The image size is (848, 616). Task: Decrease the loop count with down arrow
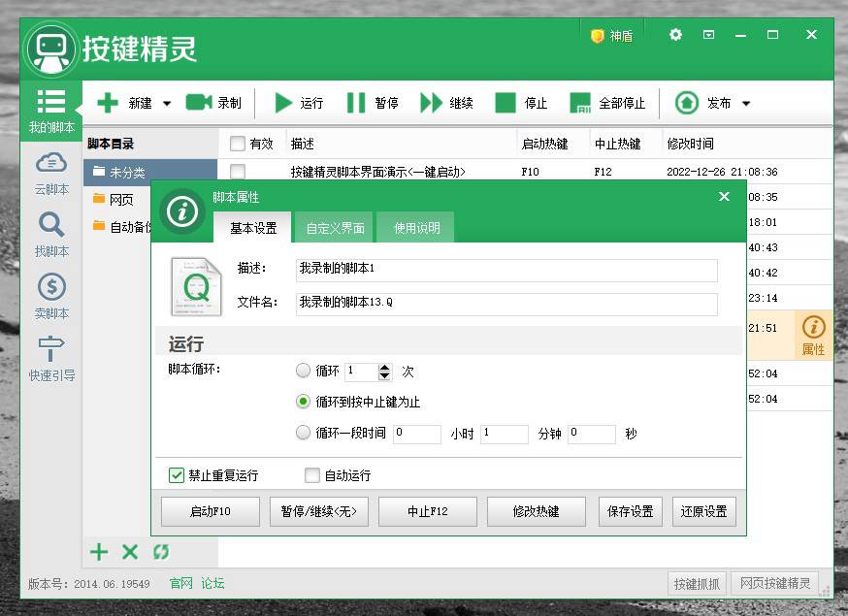tap(384, 375)
